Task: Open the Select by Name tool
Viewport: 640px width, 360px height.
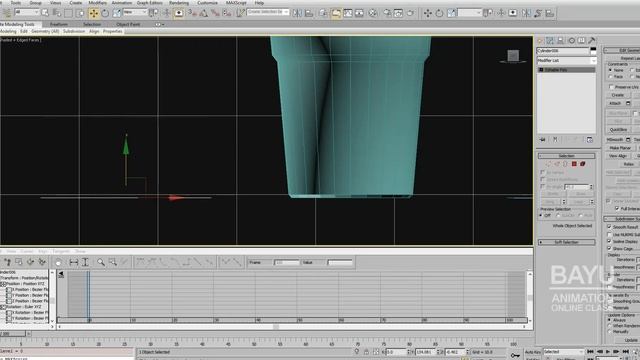Action: [x=57, y=13]
